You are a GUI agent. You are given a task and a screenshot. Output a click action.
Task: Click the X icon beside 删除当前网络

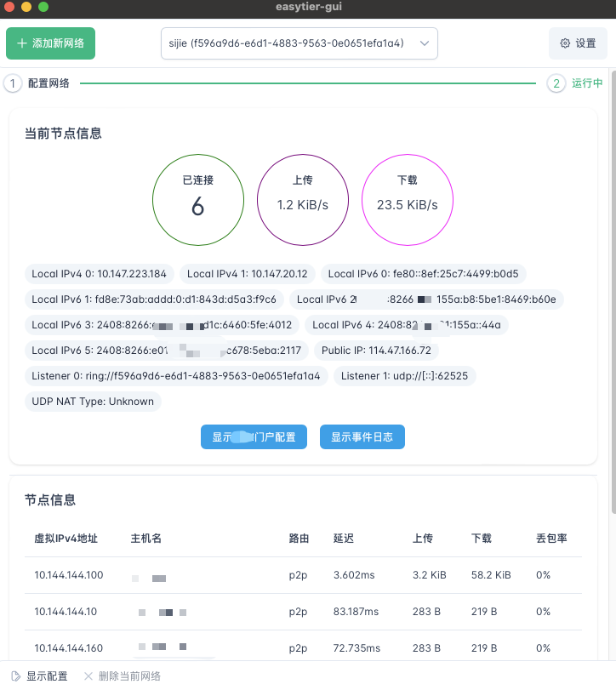point(88,676)
